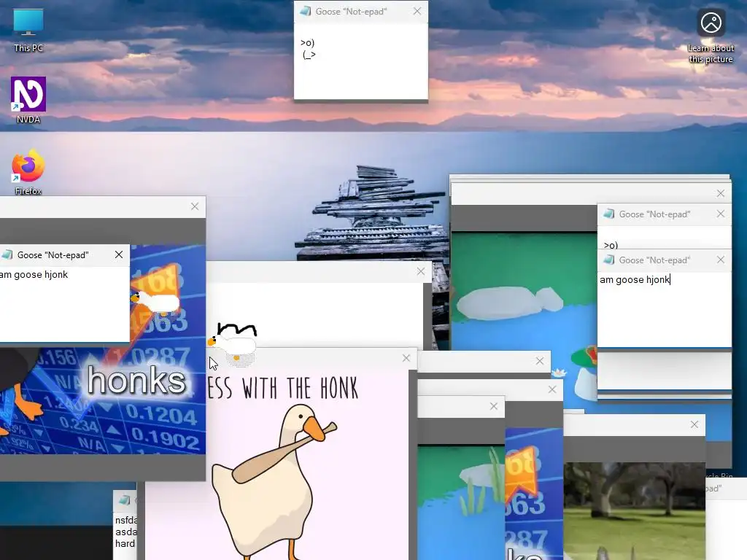This screenshot has height=560, width=747.
Task: Close the fully visible ASCII goose Not-epad window
Action: coord(417,11)
